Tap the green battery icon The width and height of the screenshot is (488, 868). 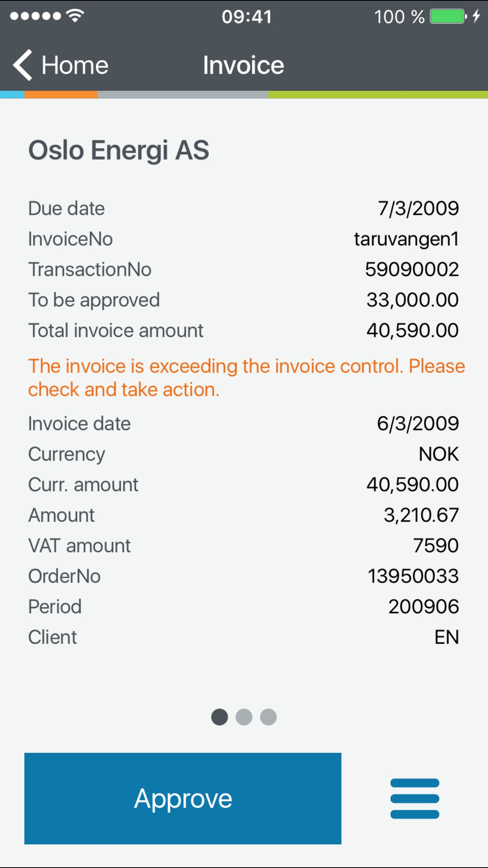point(448,17)
